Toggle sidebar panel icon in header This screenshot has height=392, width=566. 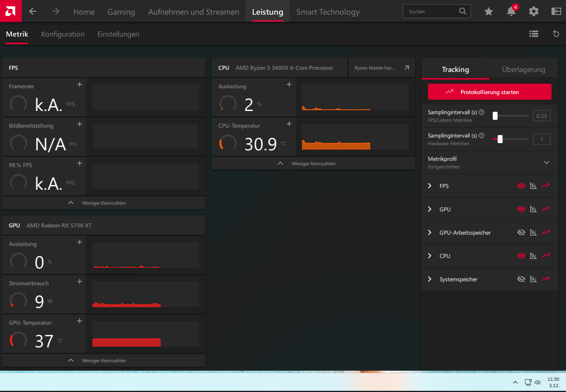556,11
